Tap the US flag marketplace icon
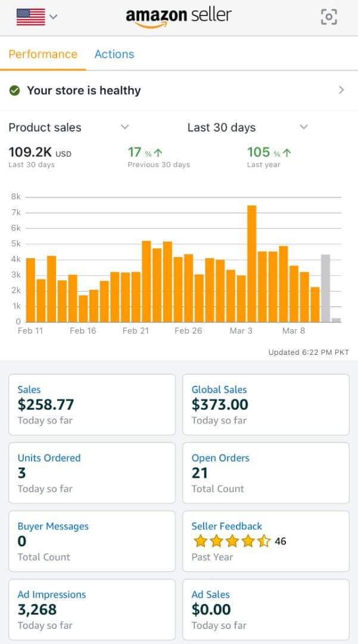This screenshot has width=358, height=644. 31,17
